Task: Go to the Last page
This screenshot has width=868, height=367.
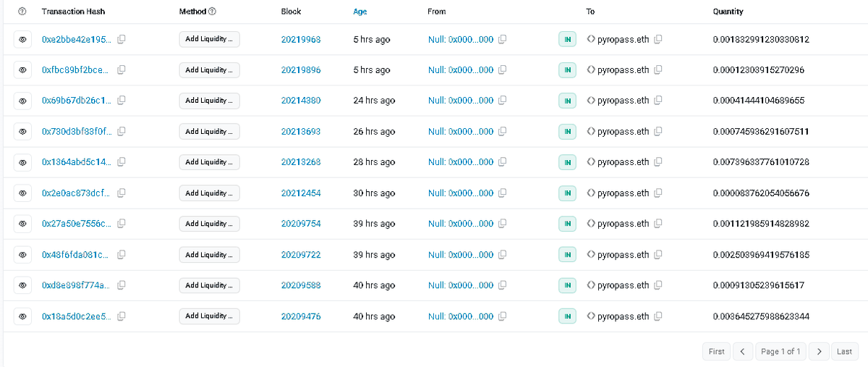Action: pos(844,351)
